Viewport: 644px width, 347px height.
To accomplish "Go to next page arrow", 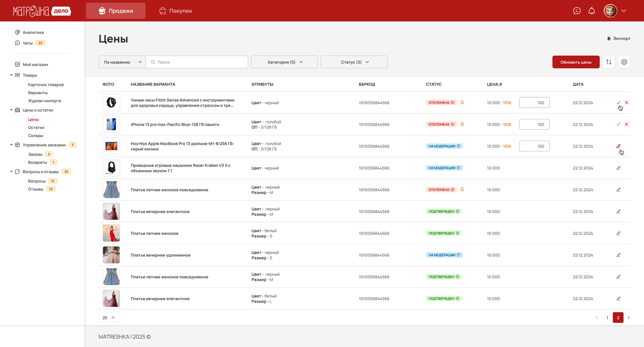I will click(x=628, y=318).
